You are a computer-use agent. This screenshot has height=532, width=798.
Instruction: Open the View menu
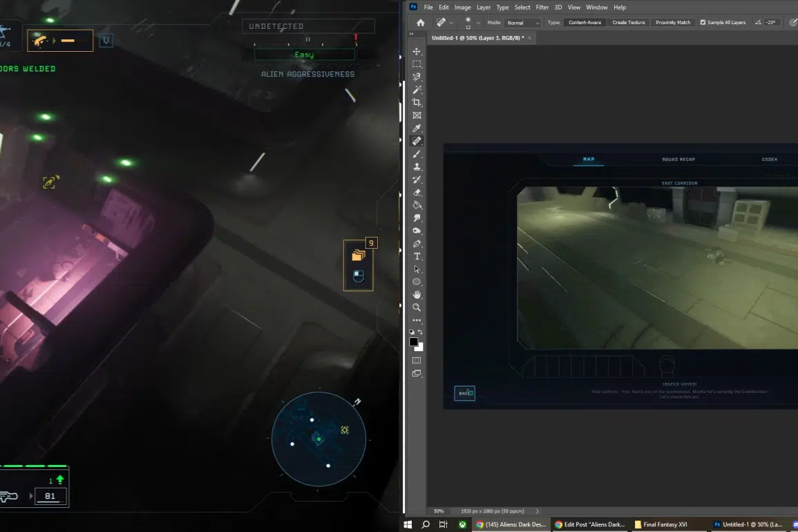pos(573,7)
